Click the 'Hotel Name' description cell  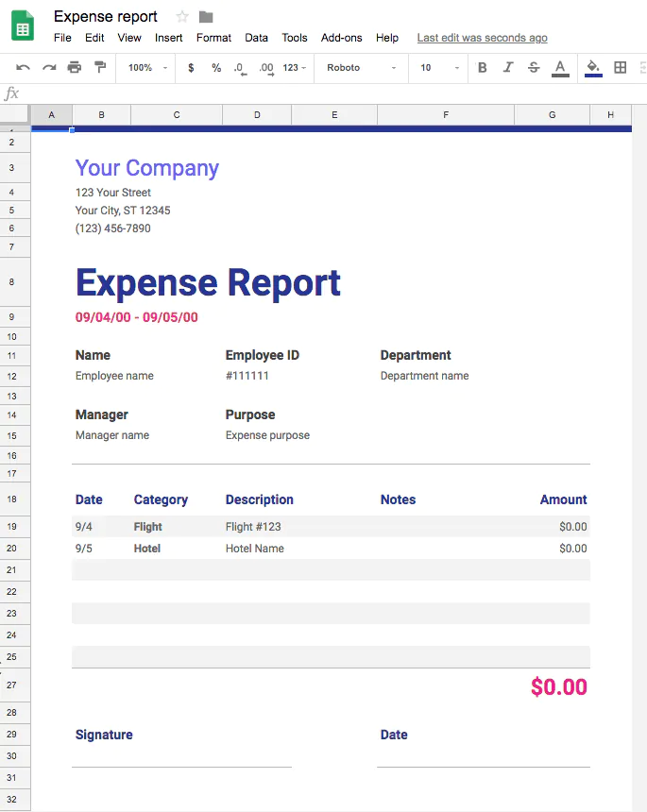tap(255, 549)
